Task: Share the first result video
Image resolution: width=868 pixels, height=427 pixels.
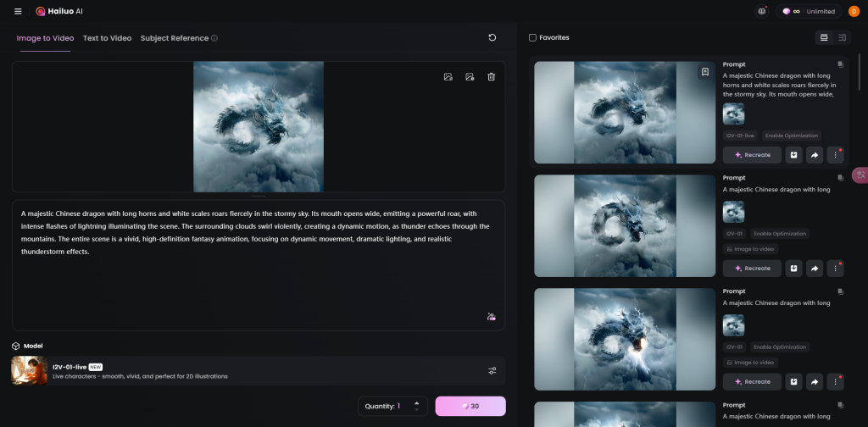Action: 815,155
